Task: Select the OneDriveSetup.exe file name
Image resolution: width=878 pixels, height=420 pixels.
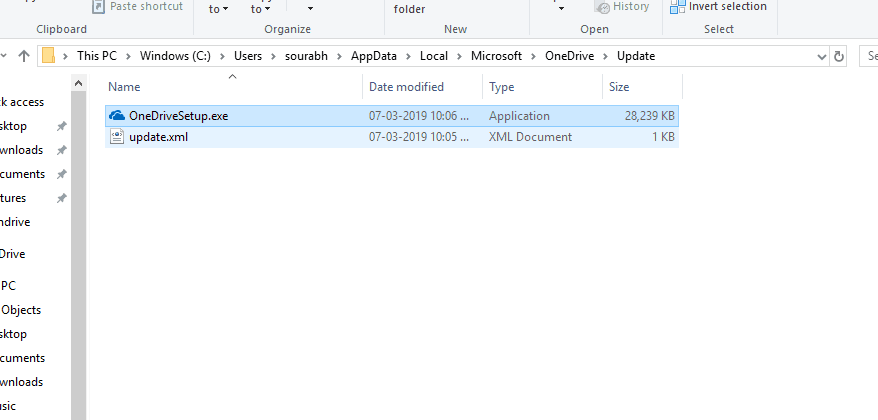Action: coord(179,116)
